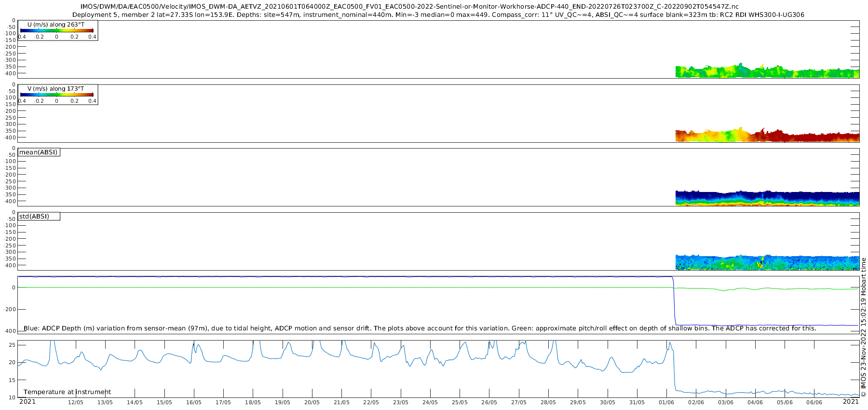Viewport: 868px width, 410px height.
Task: Click the 03/06 date tick label
Action: point(726,402)
